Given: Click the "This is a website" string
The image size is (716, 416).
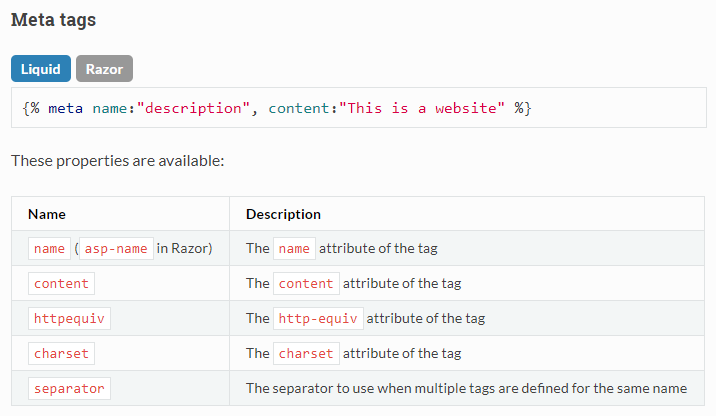Looking at the screenshot, I should [x=422, y=108].
